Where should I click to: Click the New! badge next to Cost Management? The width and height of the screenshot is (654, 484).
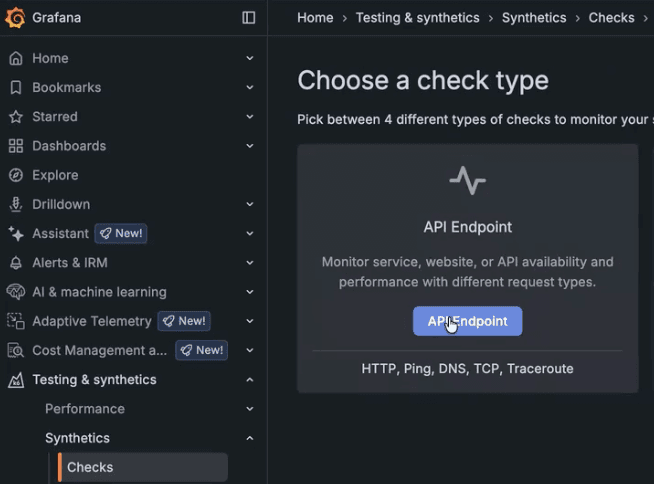202,350
